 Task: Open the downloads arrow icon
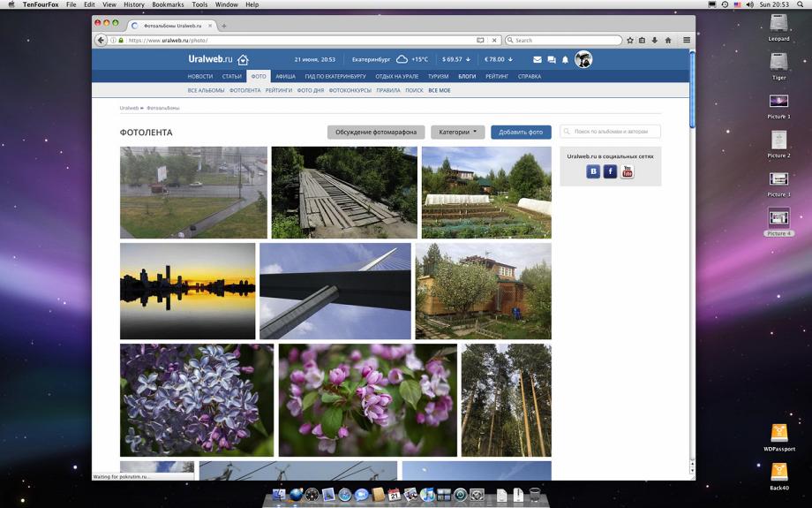point(655,40)
